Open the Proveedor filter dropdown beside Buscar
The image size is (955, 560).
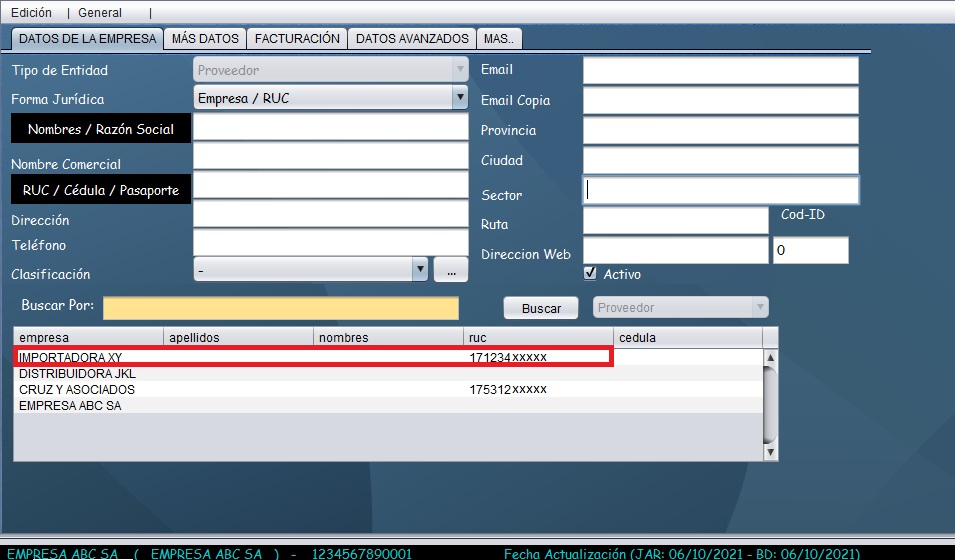pyautogui.click(x=681, y=308)
